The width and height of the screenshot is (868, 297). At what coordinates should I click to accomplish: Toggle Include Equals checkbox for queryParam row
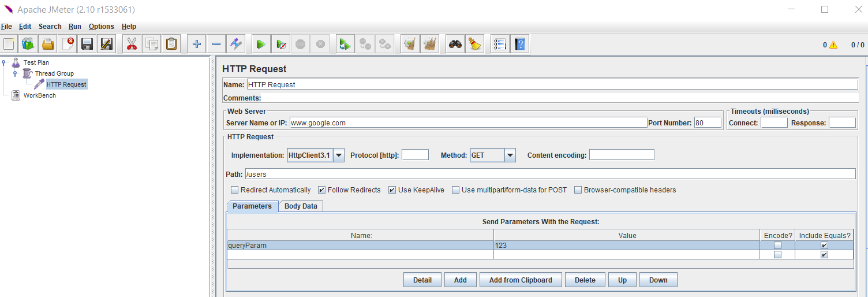(x=824, y=246)
